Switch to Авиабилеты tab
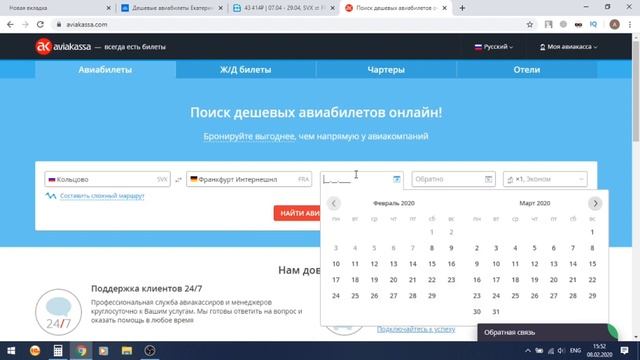640x360 pixels. coord(105,70)
